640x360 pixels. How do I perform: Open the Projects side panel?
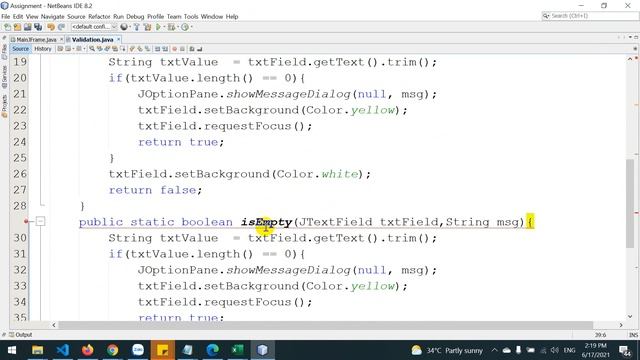[4, 106]
